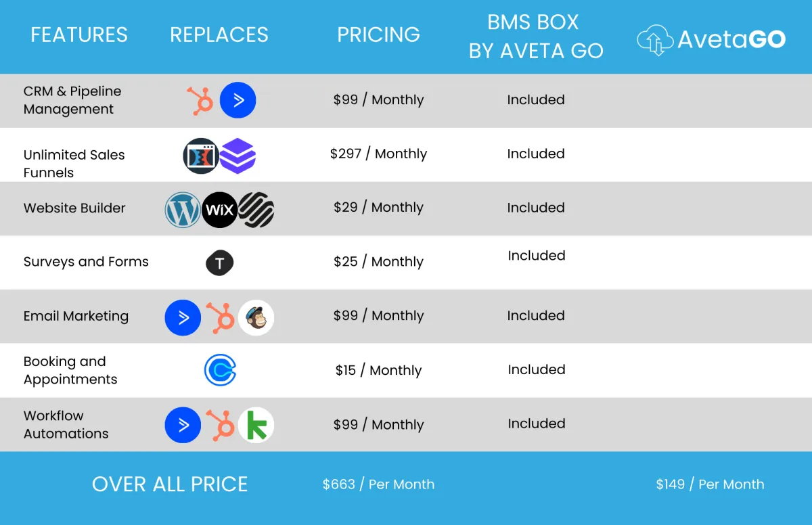Click HubSpot icon in Workflow Automations row
812x525 pixels.
pos(220,426)
